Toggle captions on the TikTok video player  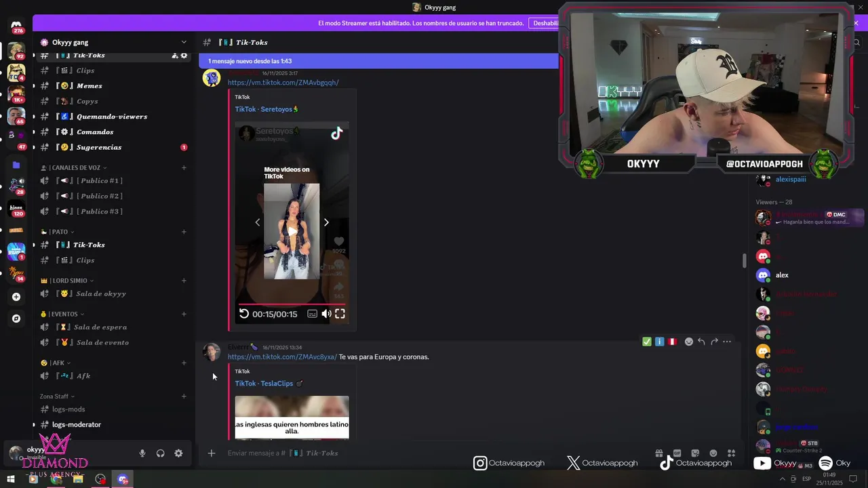tap(312, 314)
